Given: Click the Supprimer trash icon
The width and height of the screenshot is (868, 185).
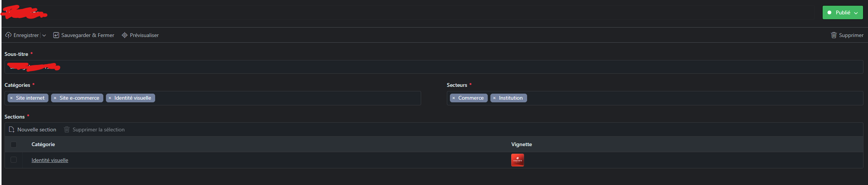Looking at the screenshot, I should coord(834,35).
